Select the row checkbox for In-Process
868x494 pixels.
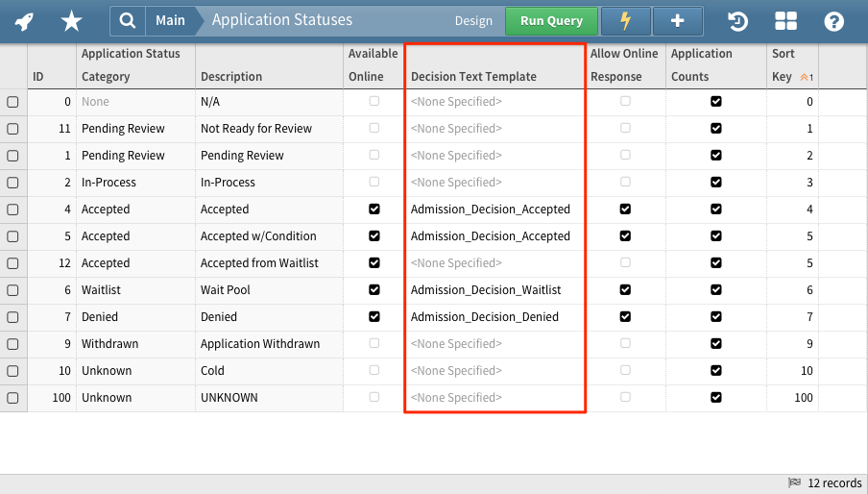[x=12, y=183]
